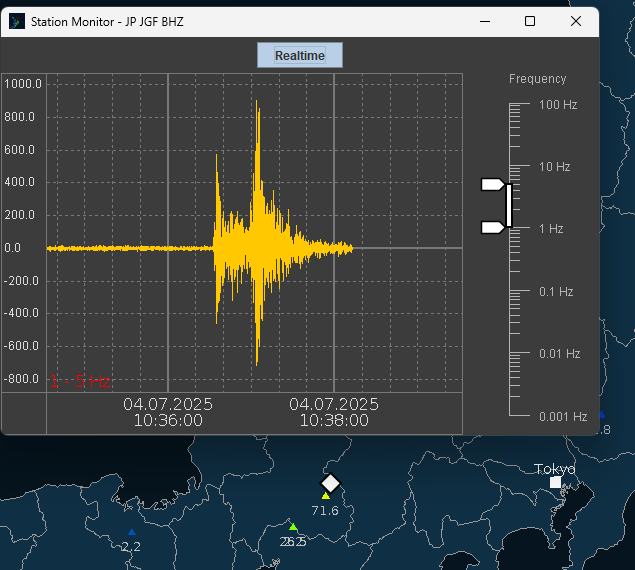This screenshot has width=635, height=570.
Task: Click the Station Monitor - JP JGF BHZ title
Action: point(107,21)
